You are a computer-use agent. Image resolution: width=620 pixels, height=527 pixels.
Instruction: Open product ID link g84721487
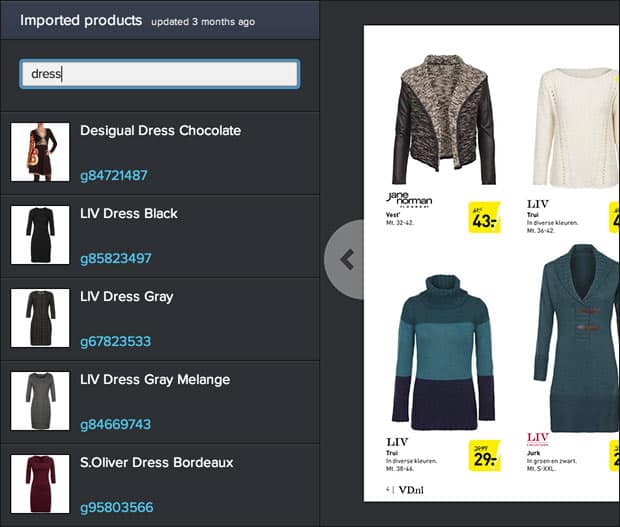[x=114, y=175]
